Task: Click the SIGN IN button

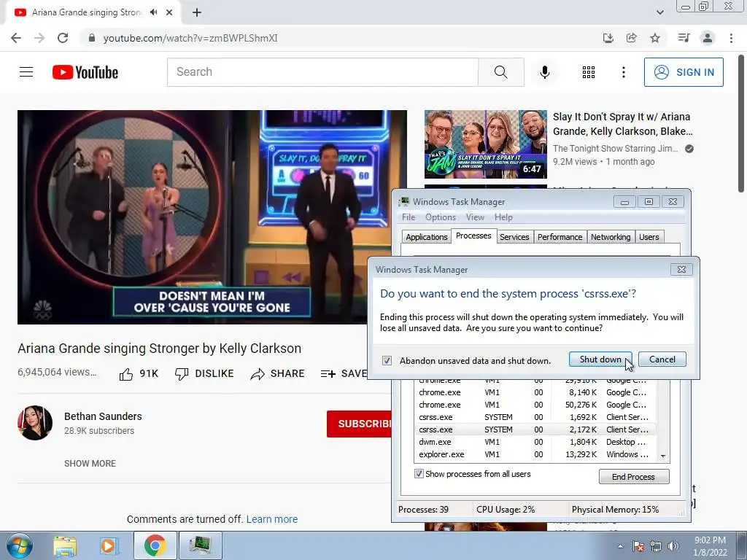Action: point(684,72)
